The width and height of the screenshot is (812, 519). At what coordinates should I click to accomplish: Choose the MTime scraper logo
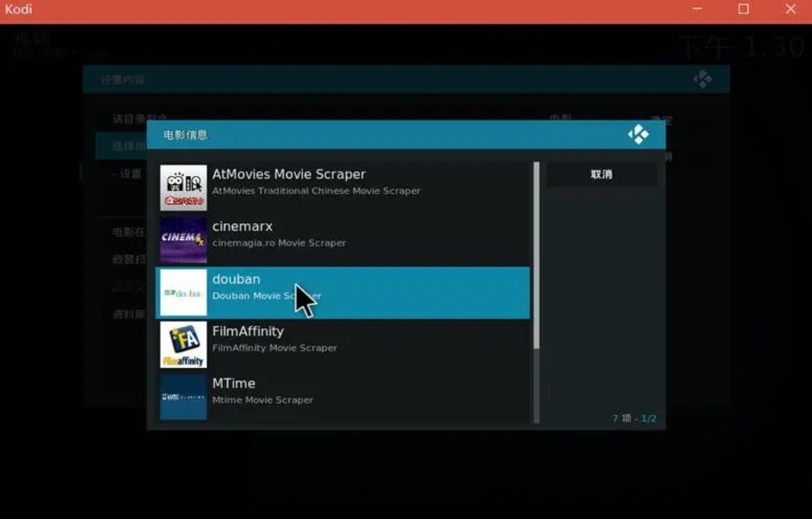(x=183, y=397)
